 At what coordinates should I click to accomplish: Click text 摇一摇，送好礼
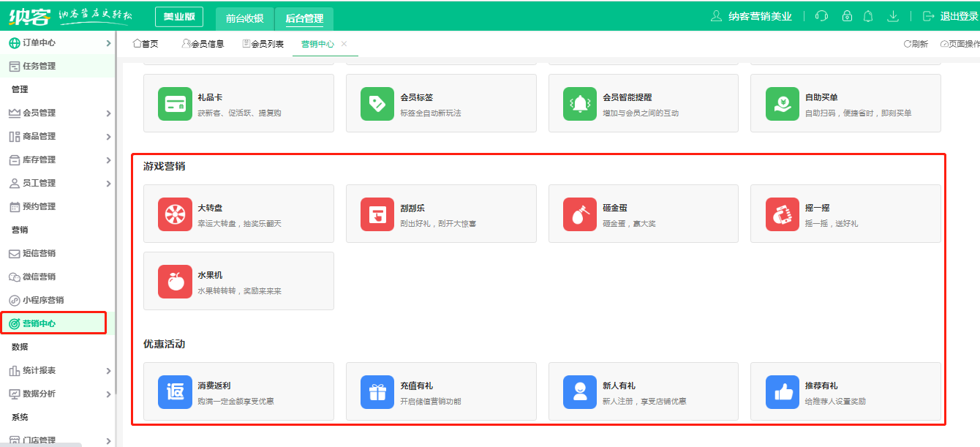(832, 223)
